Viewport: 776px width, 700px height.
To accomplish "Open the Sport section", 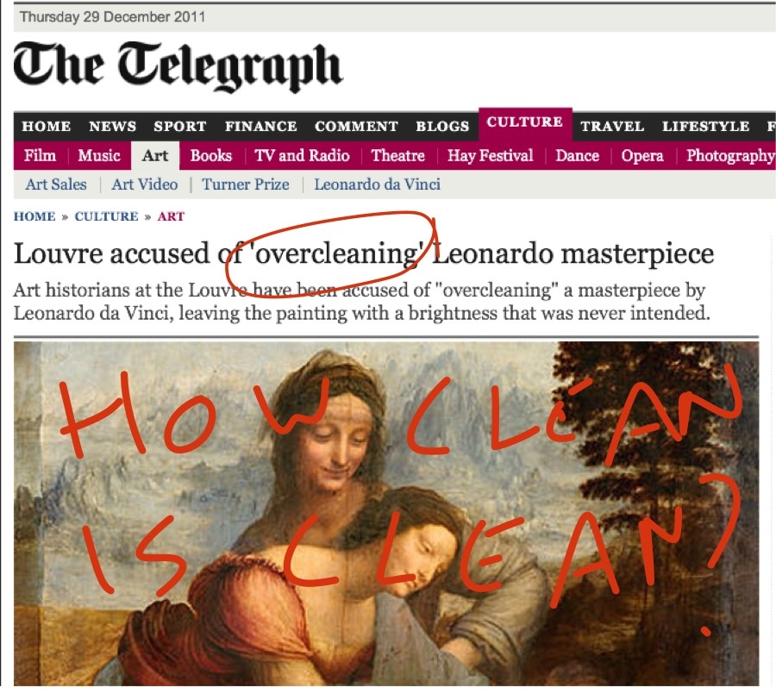I will [x=179, y=127].
